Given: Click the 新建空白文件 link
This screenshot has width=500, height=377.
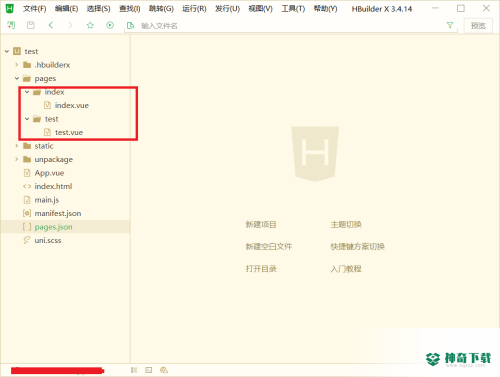Looking at the screenshot, I should [x=269, y=247].
